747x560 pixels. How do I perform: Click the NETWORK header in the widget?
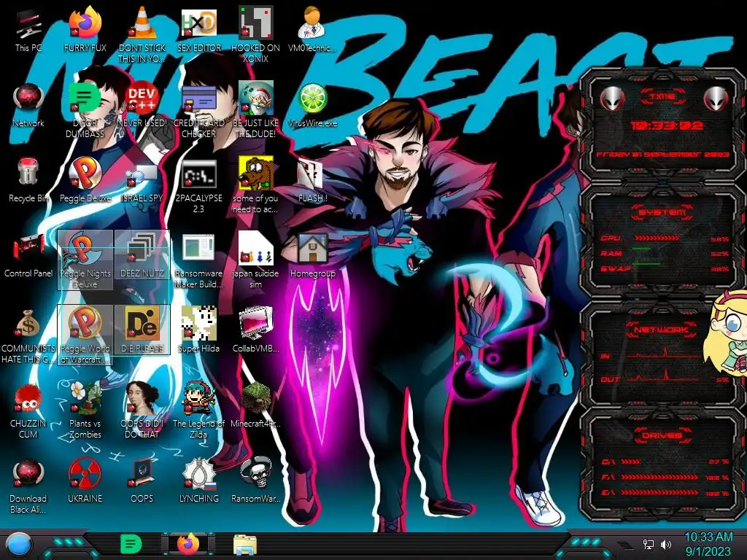coord(662,329)
